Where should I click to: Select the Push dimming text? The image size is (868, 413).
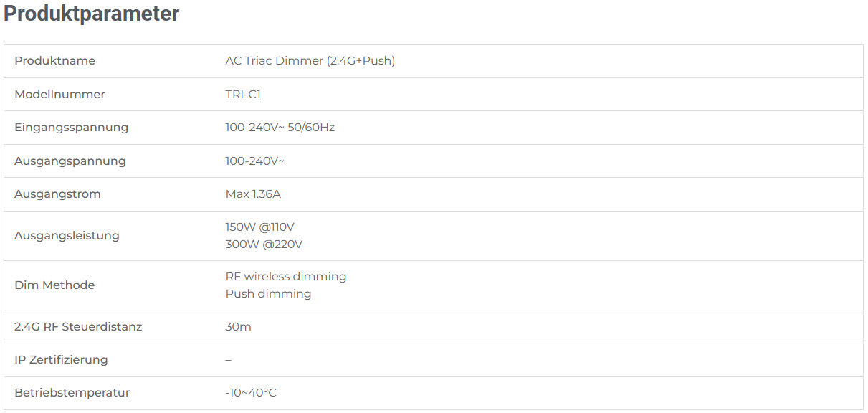[268, 293]
